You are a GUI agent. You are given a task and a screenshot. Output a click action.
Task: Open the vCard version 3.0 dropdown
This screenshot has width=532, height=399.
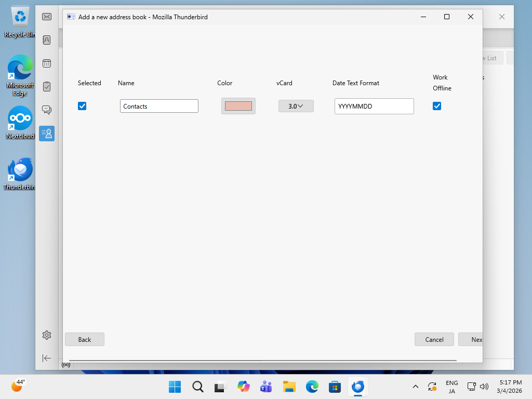click(x=296, y=106)
